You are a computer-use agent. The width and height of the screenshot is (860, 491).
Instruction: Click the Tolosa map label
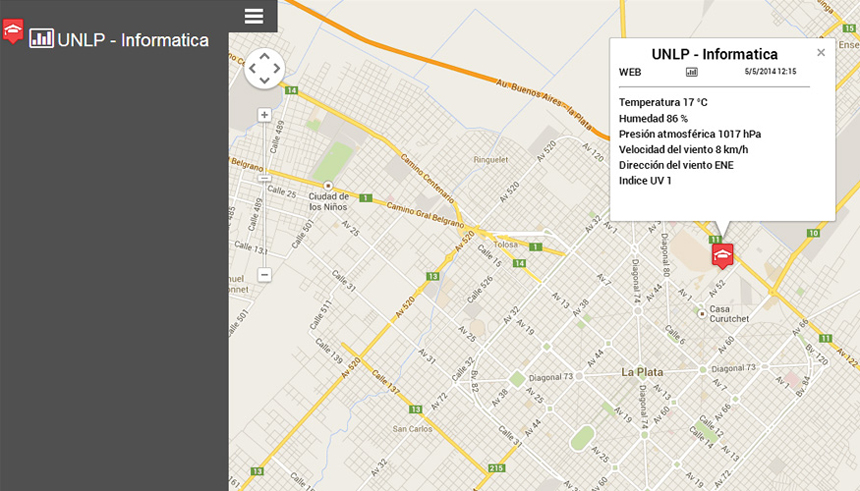click(x=505, y=244)
